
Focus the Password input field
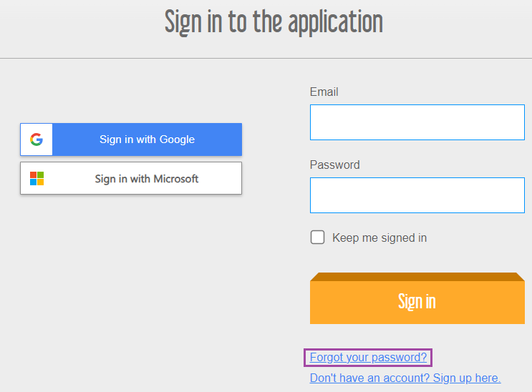(417, 195)
